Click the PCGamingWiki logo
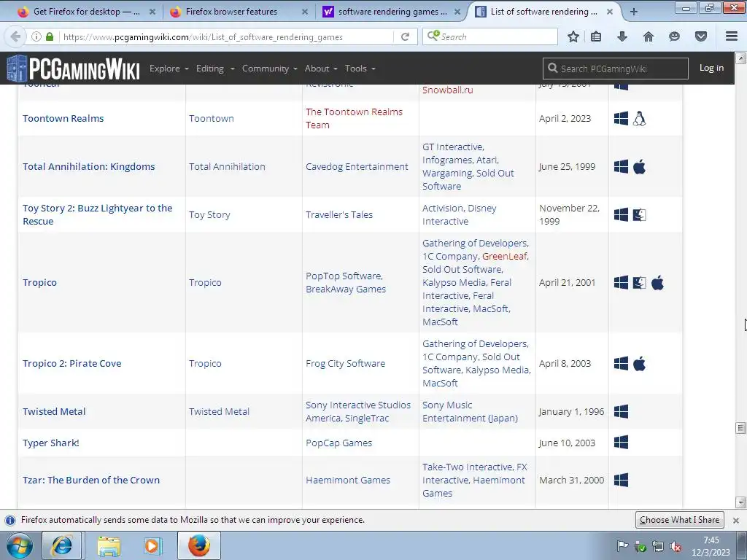Image resolution: width=747 pixels, height=560 pixels. point(74,69)
